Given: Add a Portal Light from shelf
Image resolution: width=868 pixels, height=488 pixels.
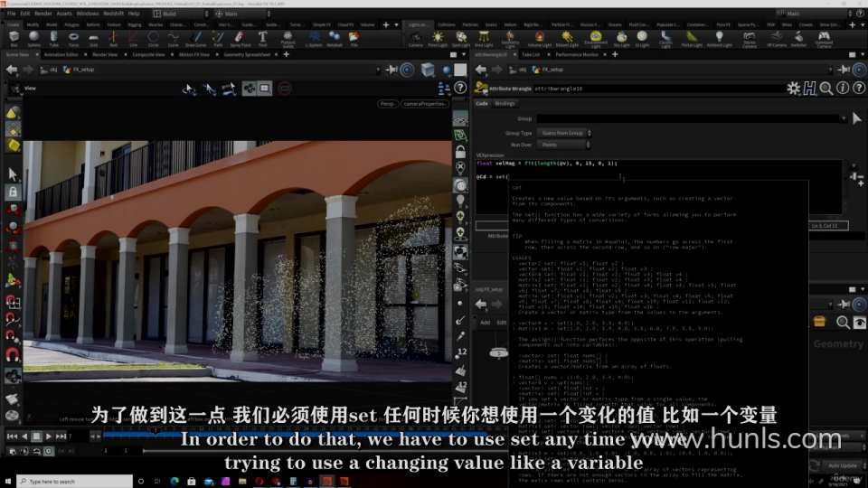Looking at the screenshot, I should (x=692, y=38).
